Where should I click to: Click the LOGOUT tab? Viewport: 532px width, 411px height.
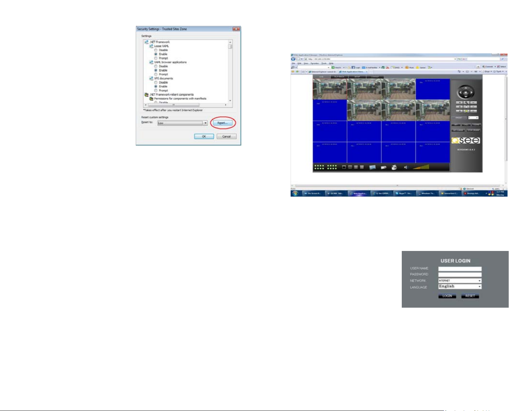(375, 77)
